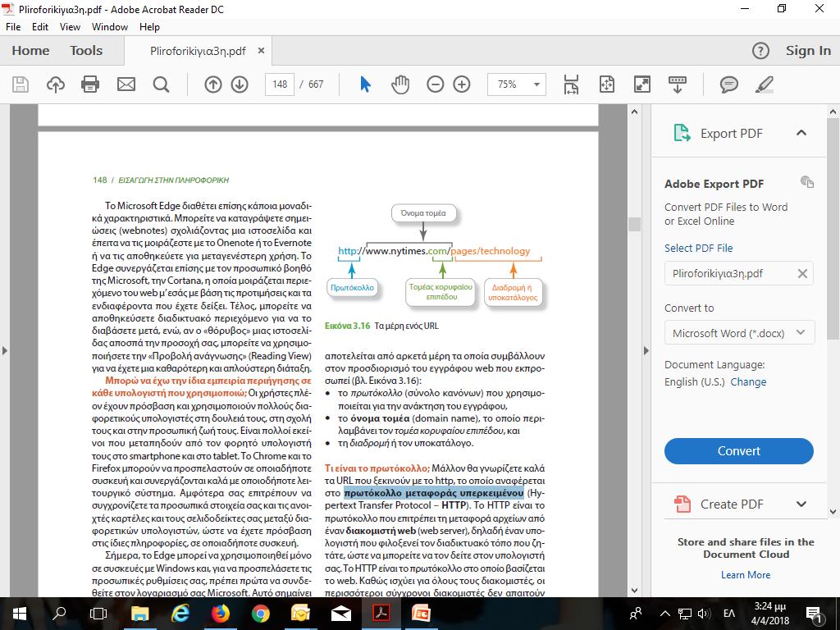Go to next page arrow icon
This screenshot has width=840, height=630.
[240, 84]
